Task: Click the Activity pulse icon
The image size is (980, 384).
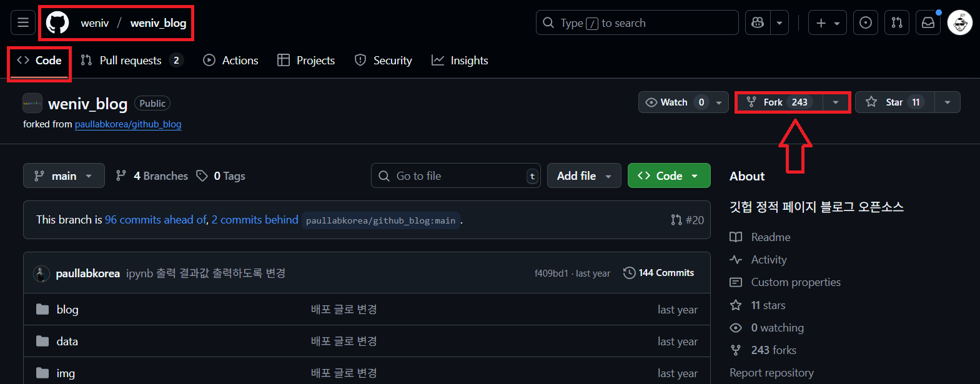Action: (736, 260)
